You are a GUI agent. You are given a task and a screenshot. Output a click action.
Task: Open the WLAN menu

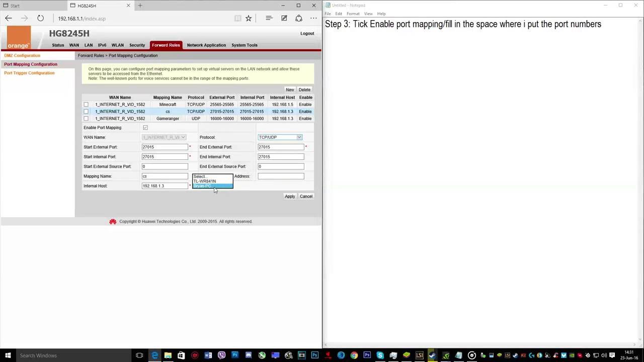point(118,45)
